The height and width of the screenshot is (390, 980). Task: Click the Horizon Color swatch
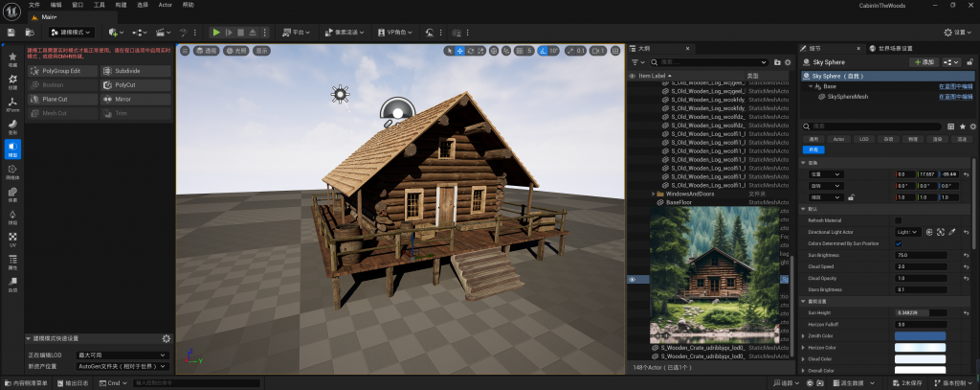click(x=926, y=348)
